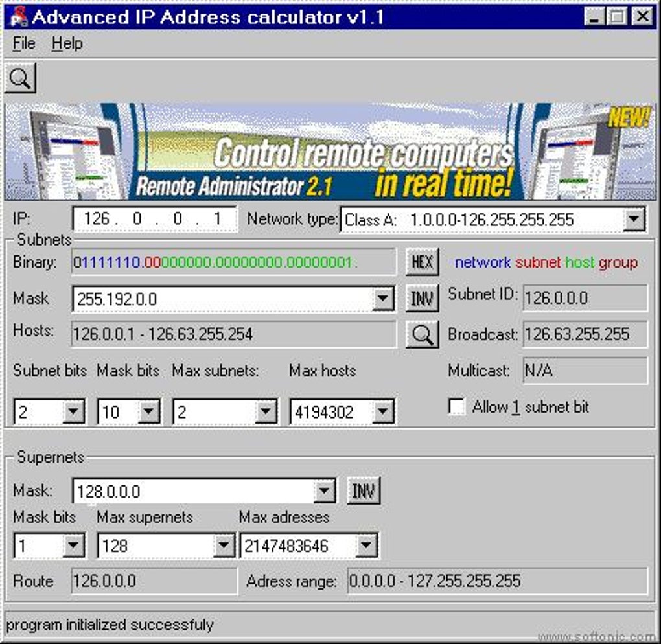Open the Supernets Mask bits dropdown

[73, 546]
